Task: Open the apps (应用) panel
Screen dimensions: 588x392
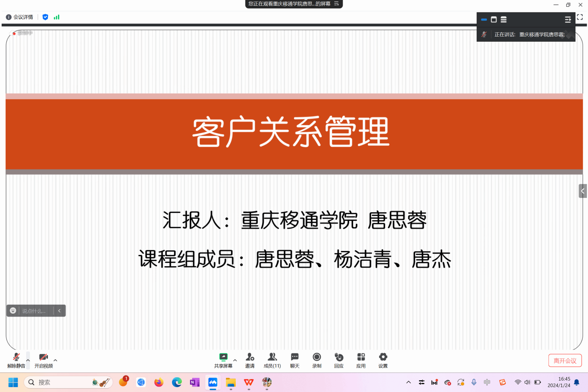Action: 361,360
